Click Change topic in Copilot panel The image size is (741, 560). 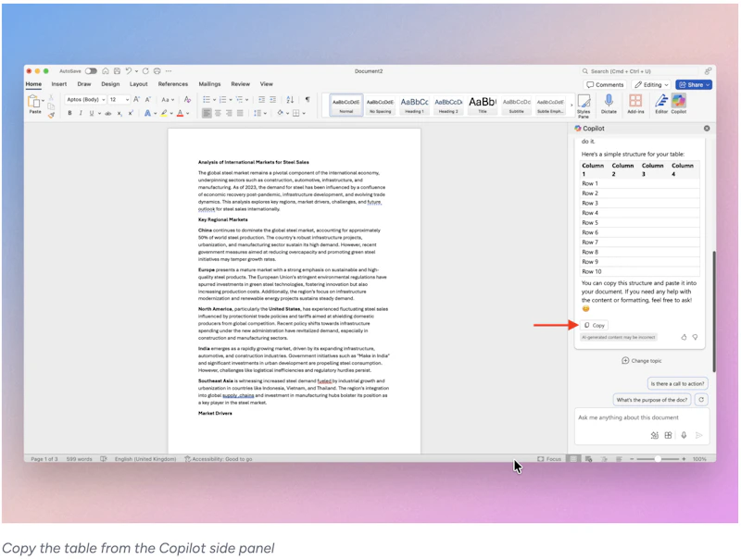coord(642,360)
